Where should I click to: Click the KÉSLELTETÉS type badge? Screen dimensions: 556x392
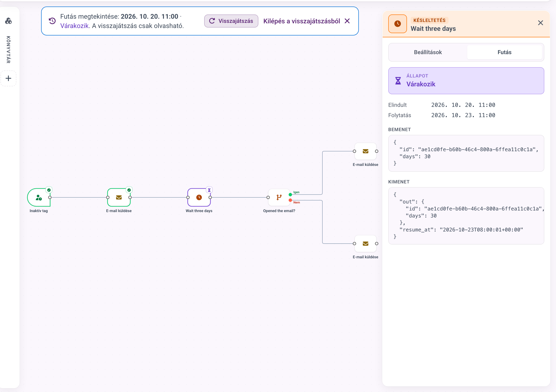[x=429, y=20]
